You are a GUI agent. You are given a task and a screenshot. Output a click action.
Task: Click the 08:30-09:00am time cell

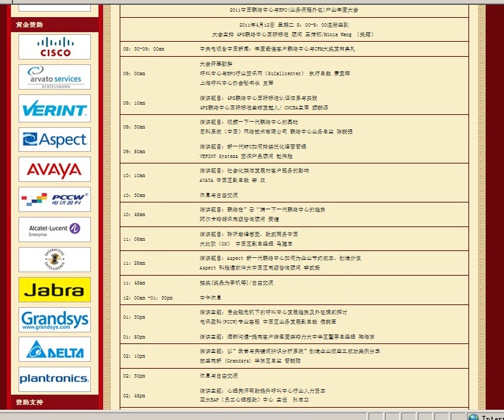point(144,49)
